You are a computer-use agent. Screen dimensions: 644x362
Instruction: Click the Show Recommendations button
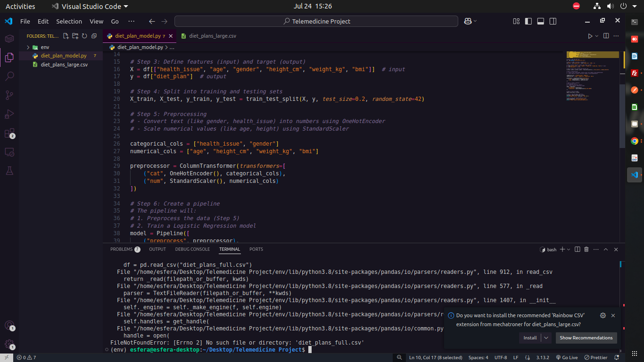pos(586,337)
